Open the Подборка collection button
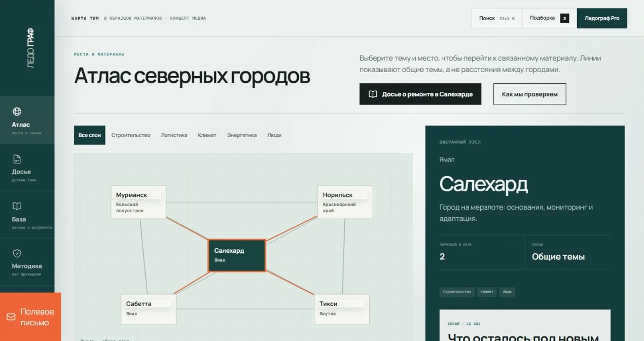The height and width of the screenshot is (341, 644). (549, 18)
